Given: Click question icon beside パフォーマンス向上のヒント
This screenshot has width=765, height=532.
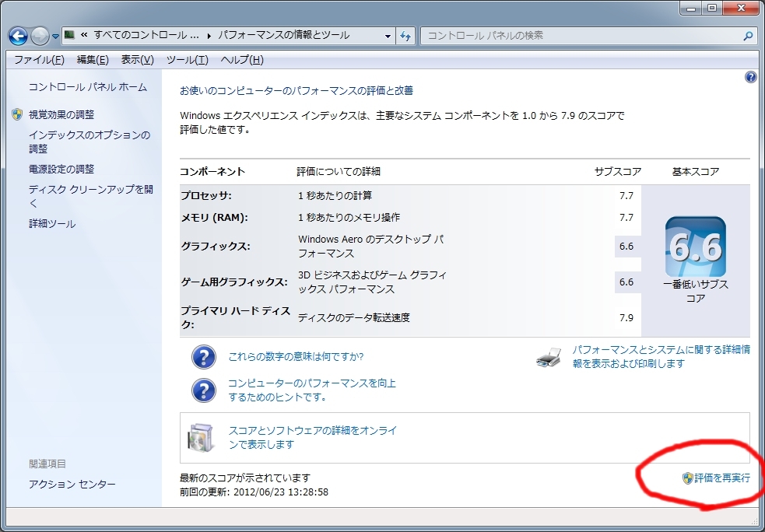Looking at the screenshot, I should [x=203, y=390].
